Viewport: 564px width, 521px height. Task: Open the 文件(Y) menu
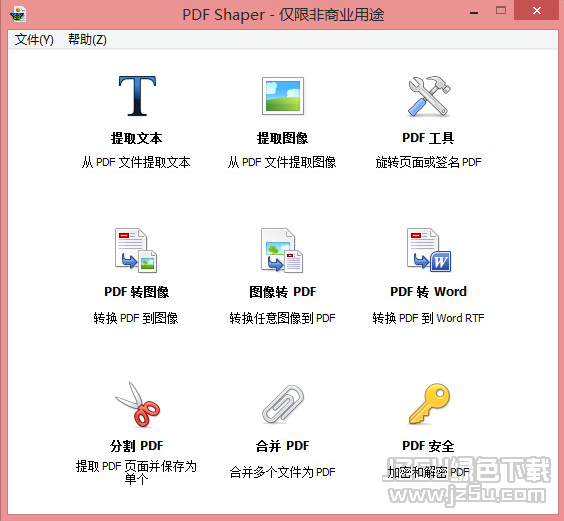tap(34, 39)
